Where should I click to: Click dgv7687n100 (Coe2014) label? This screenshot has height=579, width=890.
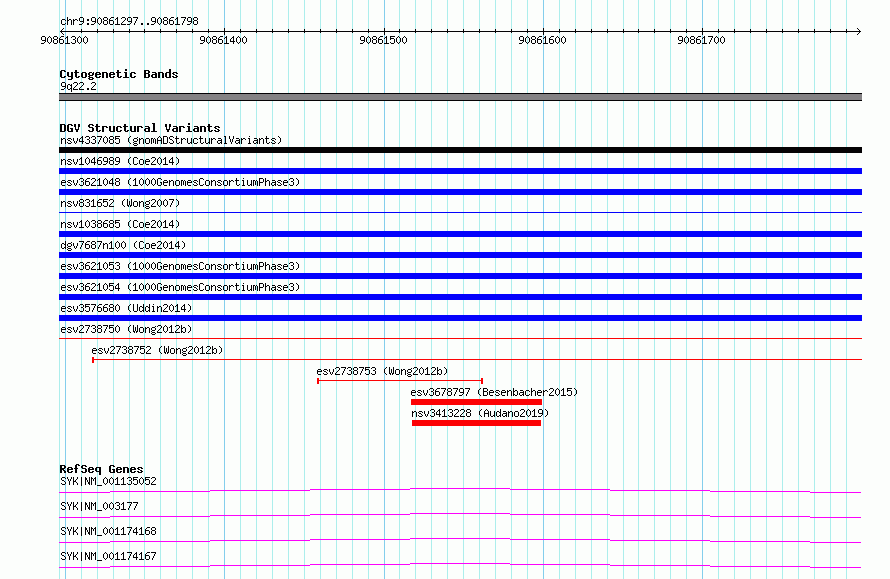coord(123,245)
